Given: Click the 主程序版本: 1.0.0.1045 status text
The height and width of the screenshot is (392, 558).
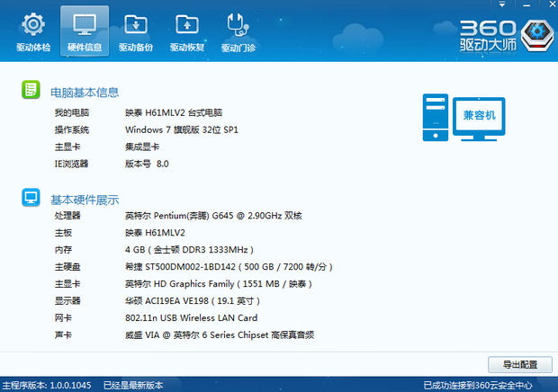Looking at the screenshot, I should [47, 385].
